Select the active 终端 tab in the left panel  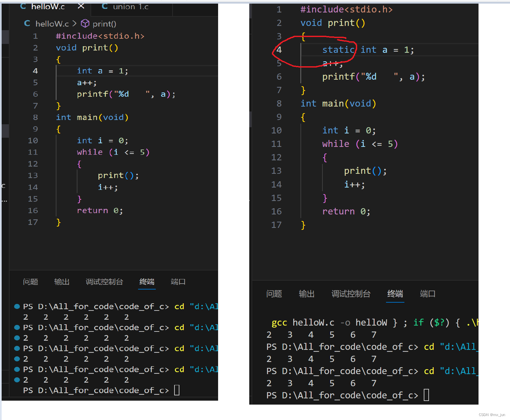[147, 282]
